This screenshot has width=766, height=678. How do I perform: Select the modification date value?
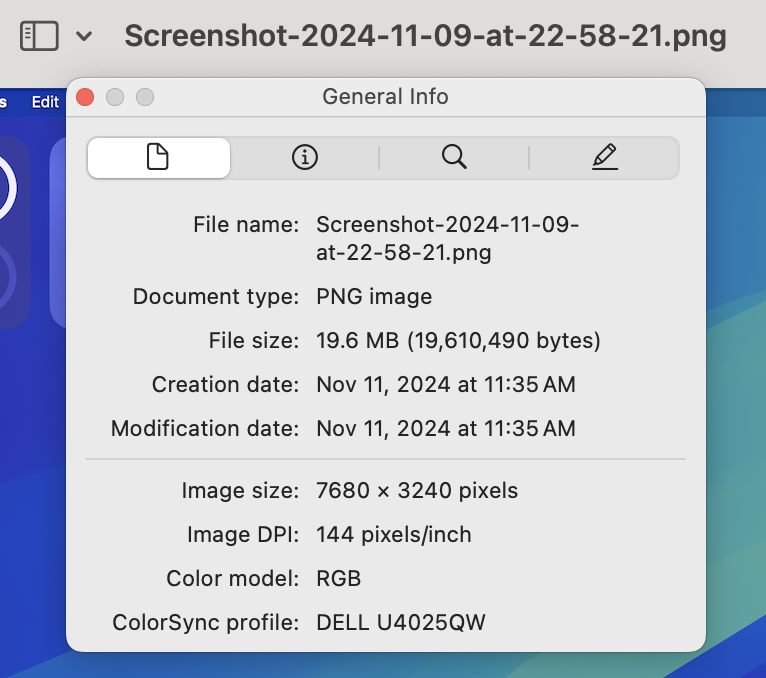[445, 429]
